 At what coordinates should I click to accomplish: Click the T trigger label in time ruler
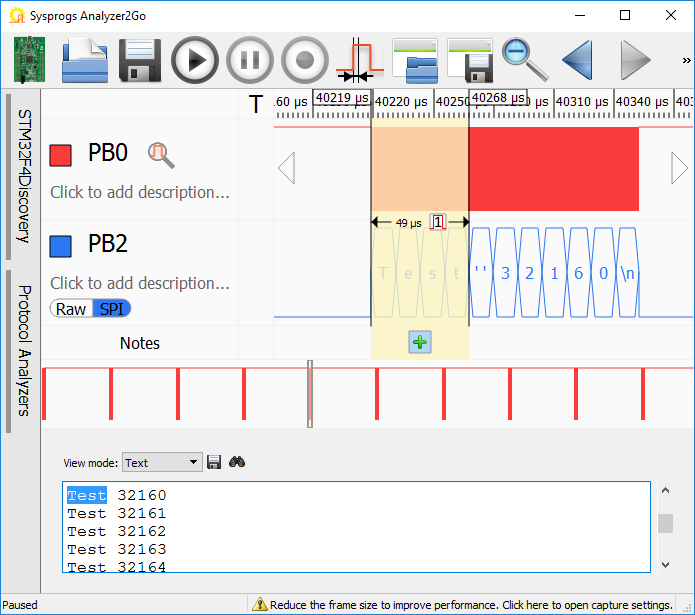tap(256, 105)
